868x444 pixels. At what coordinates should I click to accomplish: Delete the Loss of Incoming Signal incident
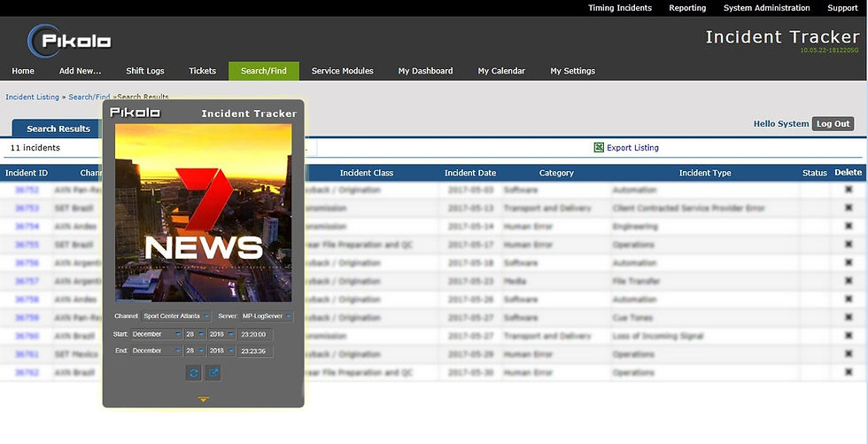[849, 336]
